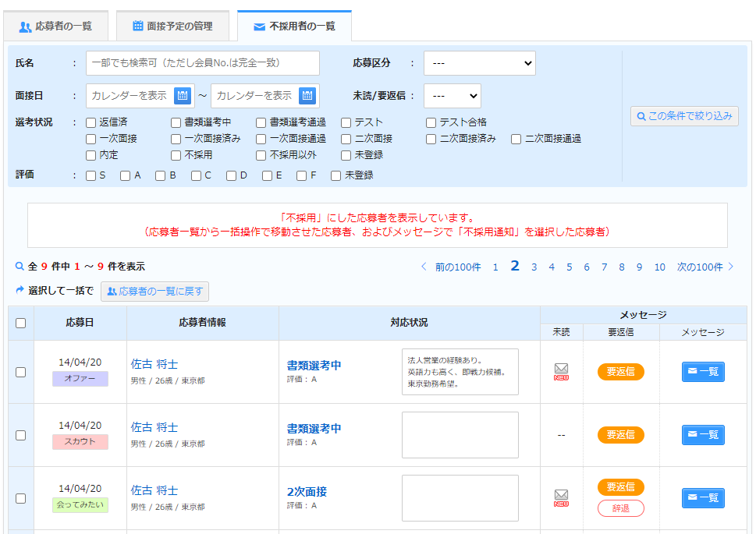Check the 未登録 evaluation checkbox
Screen dimensions: 756x534
tap(336, 176)
